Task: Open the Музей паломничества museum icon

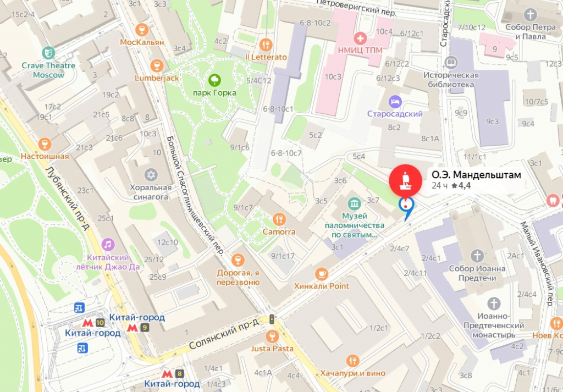Action: click(355, 203)
